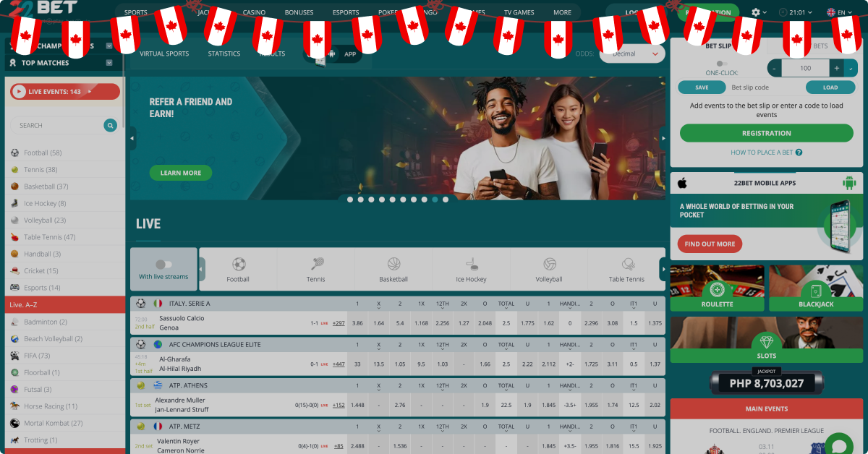
Task: Select the Tennis filter in the LIVE section
Action: [315, 269]
